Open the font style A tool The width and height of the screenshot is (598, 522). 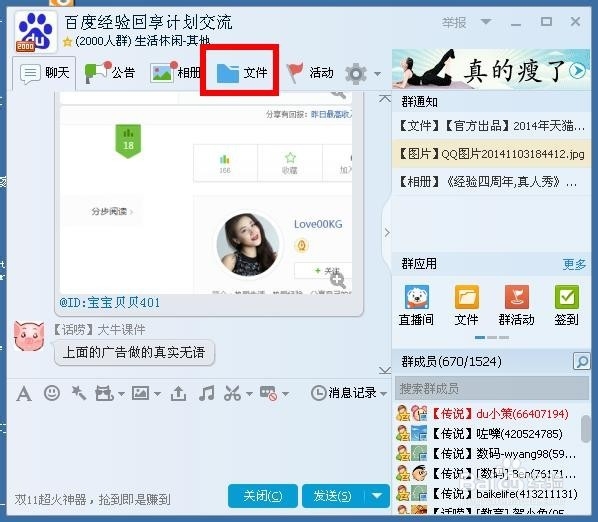[24, 394]
